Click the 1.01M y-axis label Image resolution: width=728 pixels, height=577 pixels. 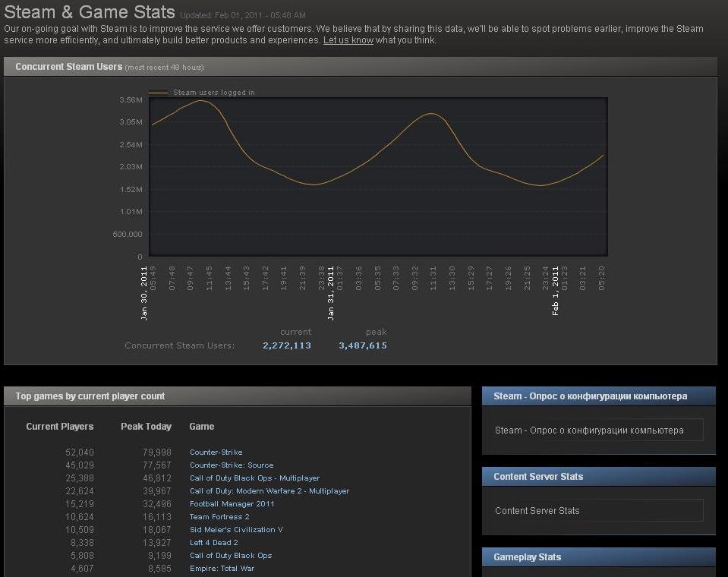tap(131, 212)
